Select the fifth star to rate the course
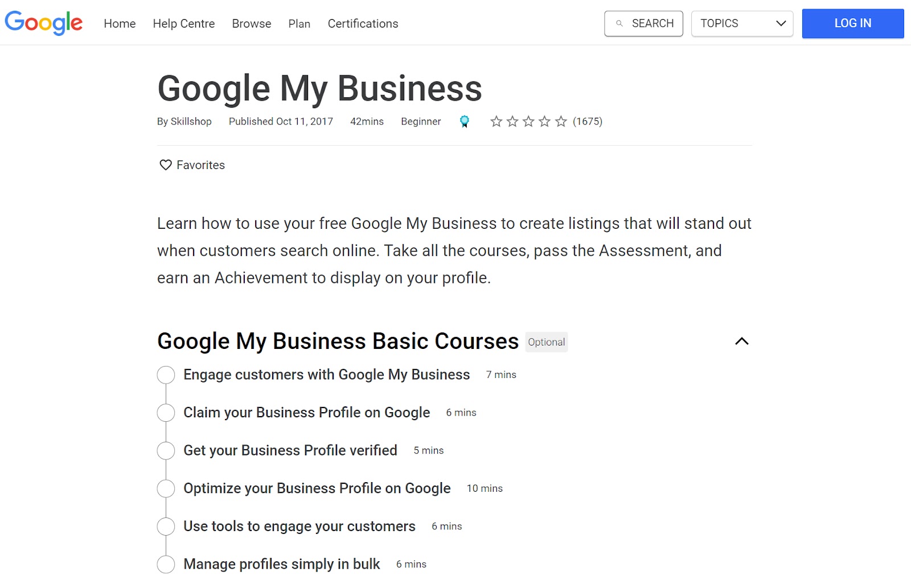This screenshot has height=588, width=911. coord(561,121)
